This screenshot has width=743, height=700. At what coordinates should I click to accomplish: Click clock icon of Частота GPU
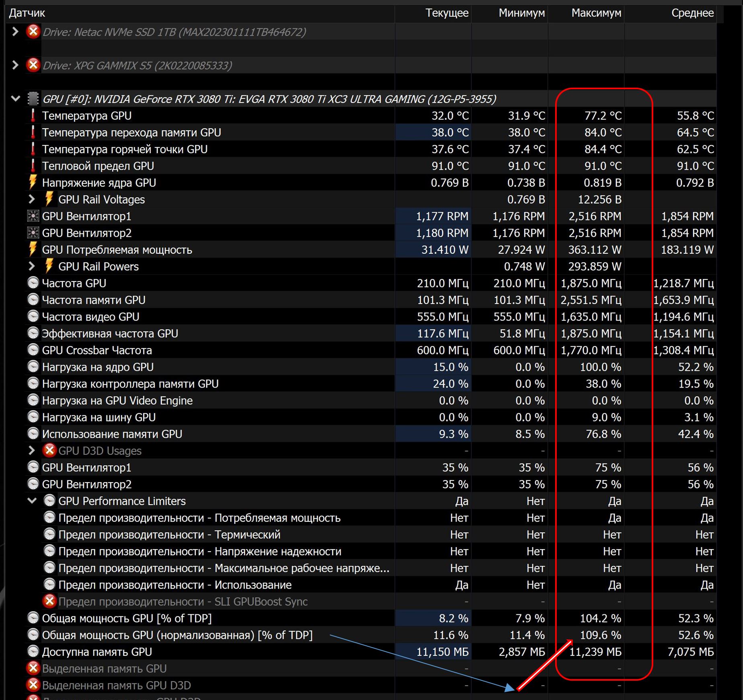click(33, 283)
